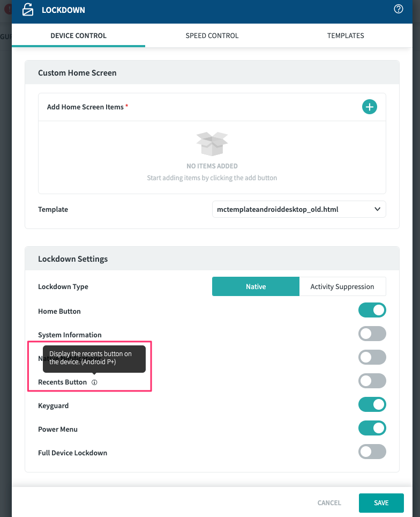Click the Recents Button info icon

pyautogui.click(x=94, y=382)
